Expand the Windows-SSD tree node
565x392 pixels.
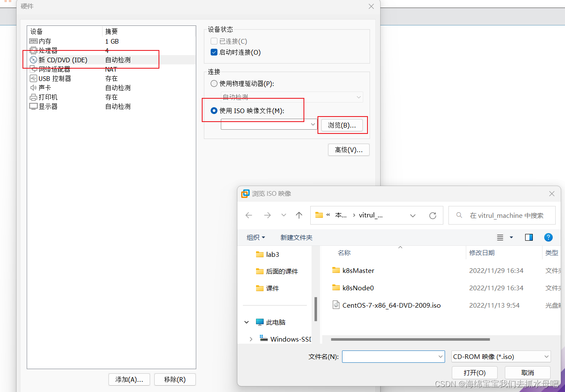point(251,339)
